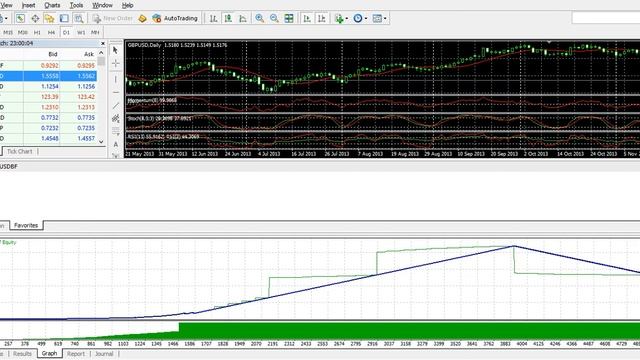The width and height of the screenshot is (640, 360).
Task: Open the Data Window toolbar icon
Action: (x=35, y=18)
